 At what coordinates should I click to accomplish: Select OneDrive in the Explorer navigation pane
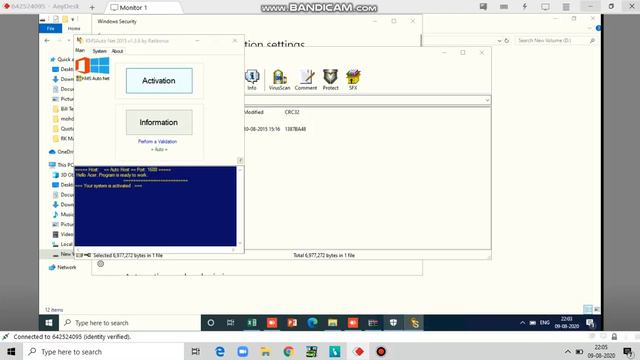[x=61, y=152]
